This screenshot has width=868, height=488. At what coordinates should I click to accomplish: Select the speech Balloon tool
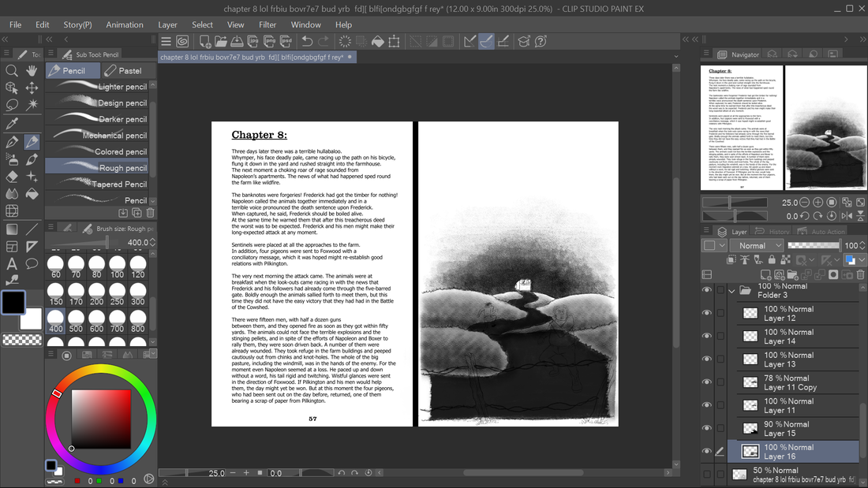tap(32, 263)
